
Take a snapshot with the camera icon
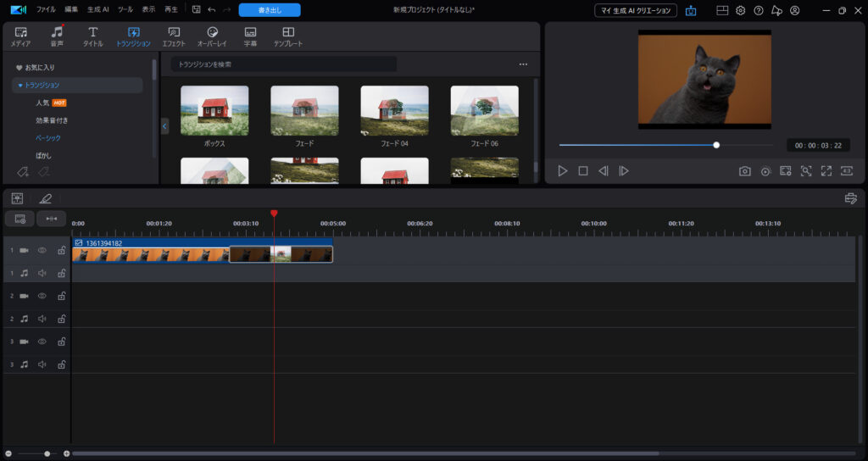[744, 170]
